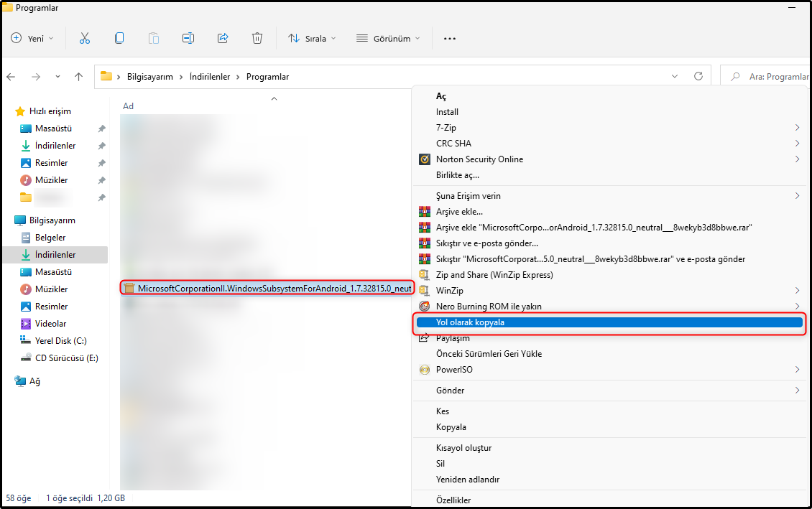Minimize the Programlar window
This screenshot has width=812, height=509.
793,7
